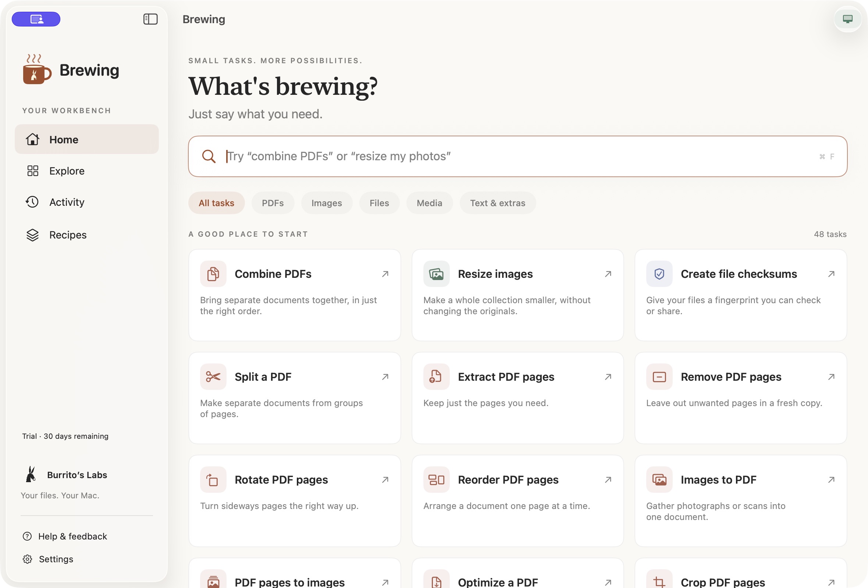Click the Create file checksums shield icon
This screenshot has width=868, height=588.
click(x=659, y=274)
